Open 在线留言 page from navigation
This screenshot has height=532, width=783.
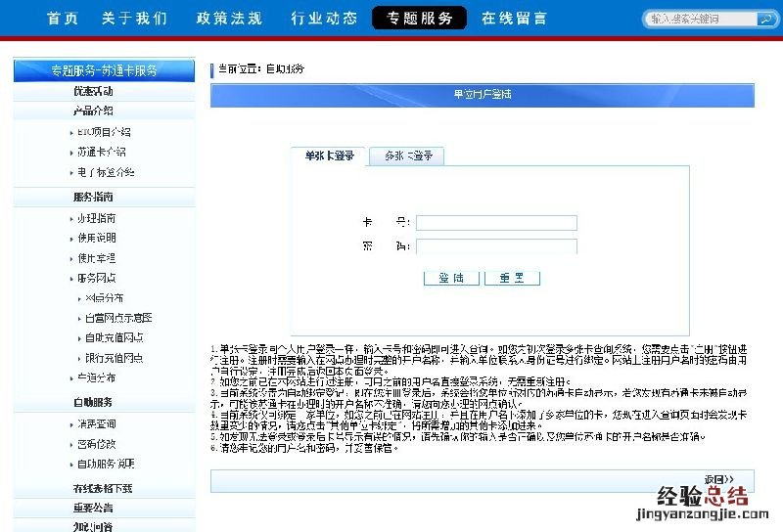(514, 19)
